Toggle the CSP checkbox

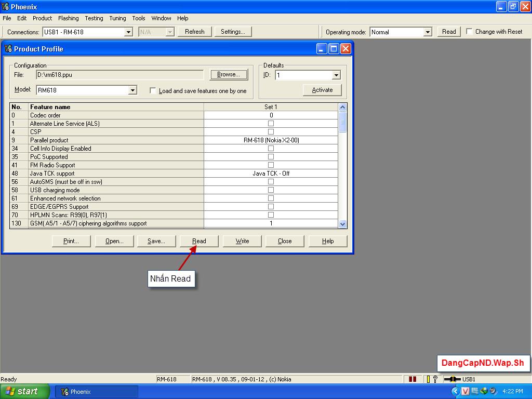pos(271,131)
